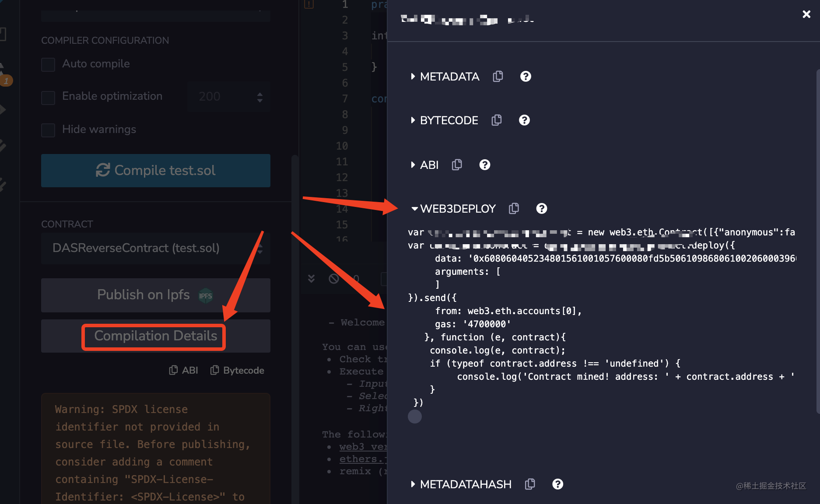This screenshot has width=820, height=504.
Task: Copy the Bytecode using the bottom link
Action: click(237, 370)
